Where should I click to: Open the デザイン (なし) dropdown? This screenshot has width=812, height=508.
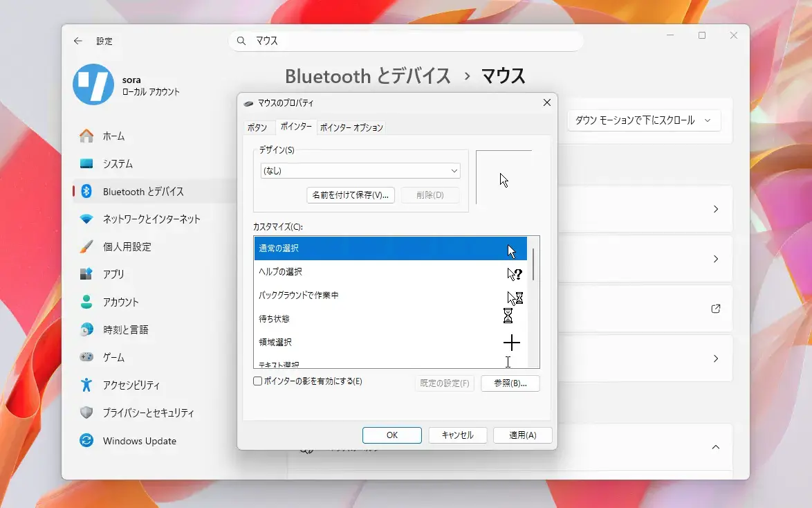pos(360,170)
